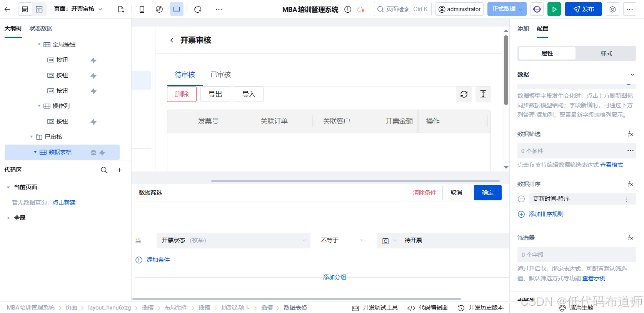Switch to the 大纲树 tab
The height and width of the screenshot is (313, 644).
(13, 28)
